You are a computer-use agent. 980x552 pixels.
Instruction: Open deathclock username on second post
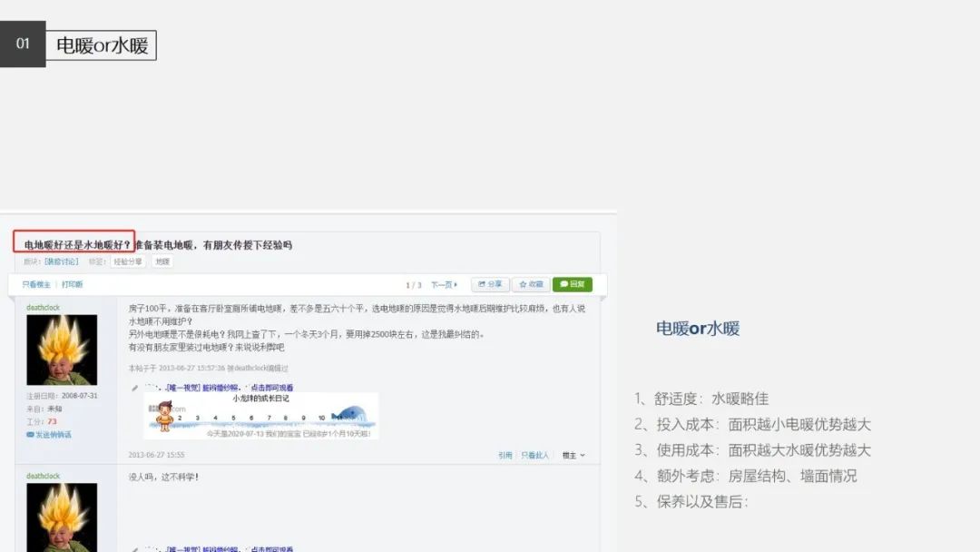click(x=44, y=477)
